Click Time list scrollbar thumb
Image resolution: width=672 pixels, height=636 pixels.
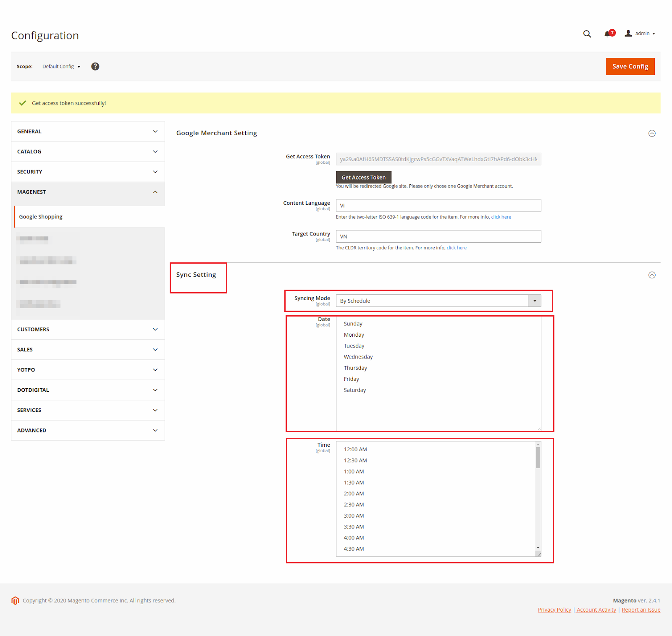(538, 458)
